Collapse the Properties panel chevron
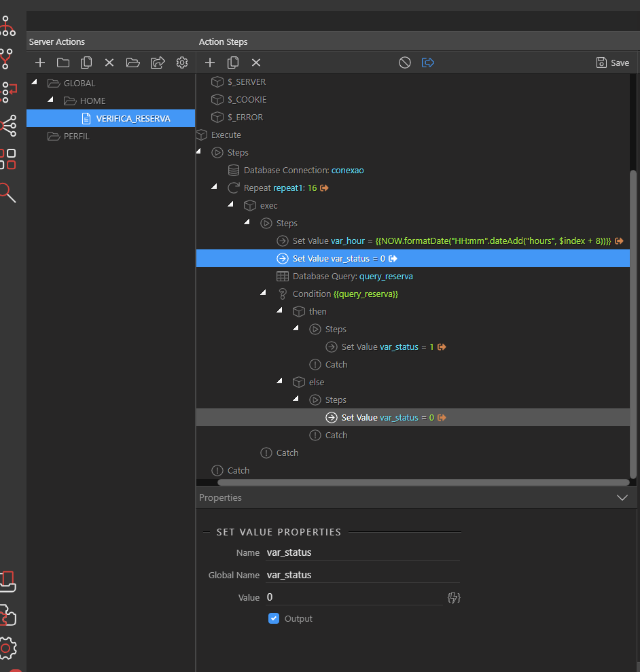Image resolution: width=640 pixels, height=672 pixels. tap(622, 497)
